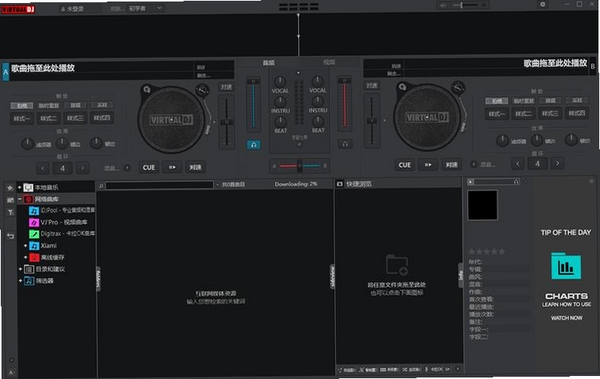Toggle deck B headphone cue button
Screen dimensions: 600x379
345,144
